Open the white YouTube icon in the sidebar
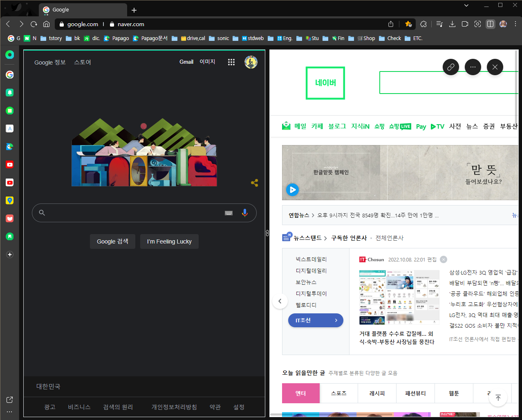522x420 pixels. point(10,183)
